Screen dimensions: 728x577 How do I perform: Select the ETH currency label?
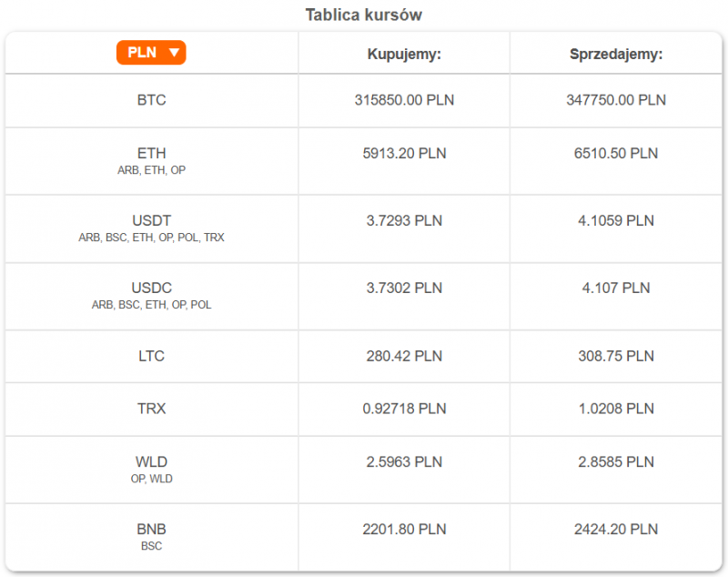[151, 153]
